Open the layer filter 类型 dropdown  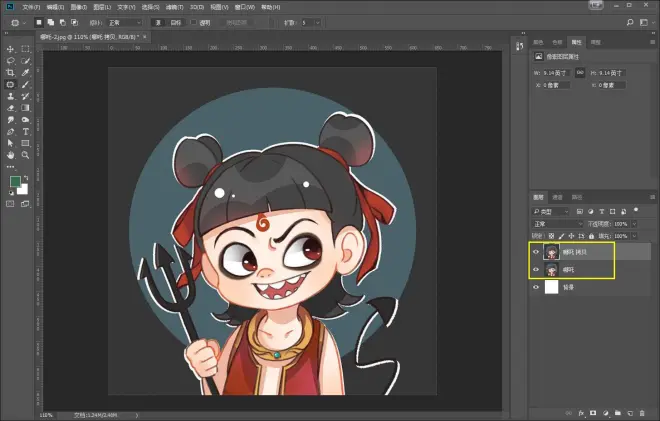[x=551, y=211]
